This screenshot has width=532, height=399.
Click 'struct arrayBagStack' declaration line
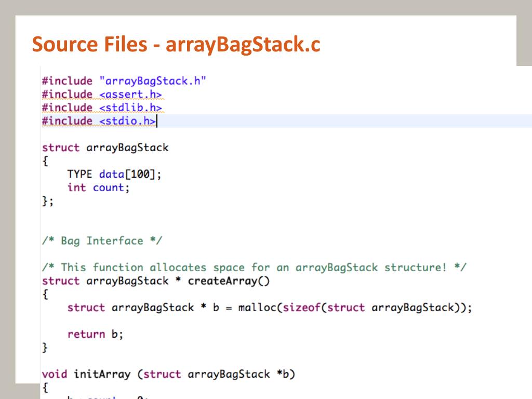click(105, 148)
